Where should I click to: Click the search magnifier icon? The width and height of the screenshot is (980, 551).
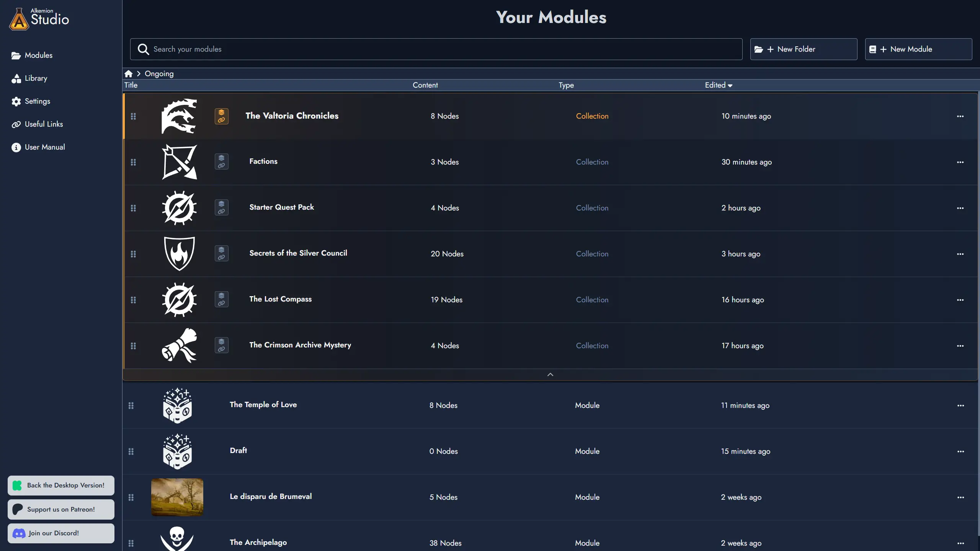143,49
